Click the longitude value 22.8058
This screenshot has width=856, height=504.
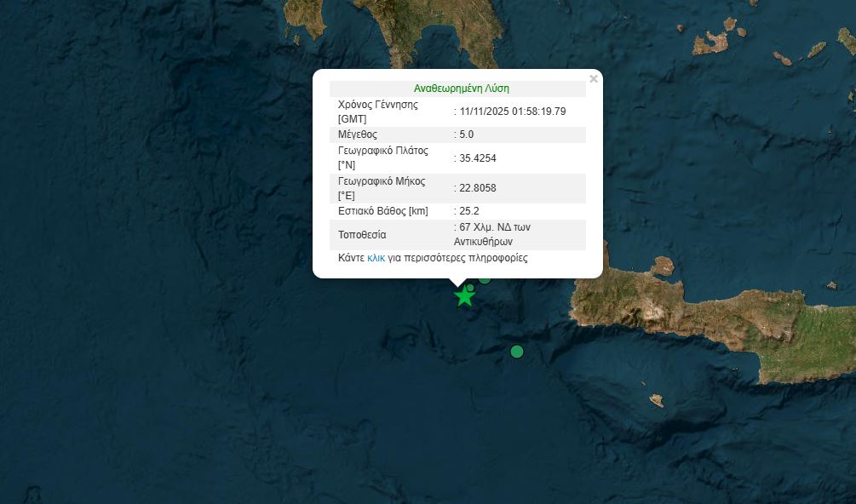point(477,188)
